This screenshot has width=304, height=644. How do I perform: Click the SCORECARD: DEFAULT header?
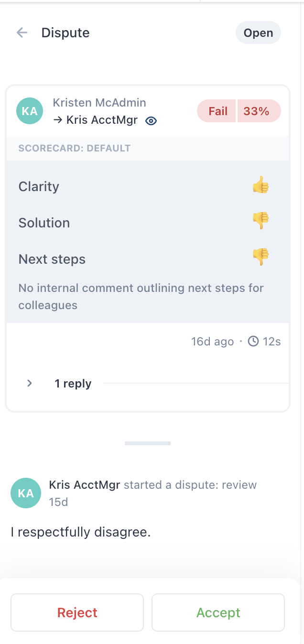75,148
